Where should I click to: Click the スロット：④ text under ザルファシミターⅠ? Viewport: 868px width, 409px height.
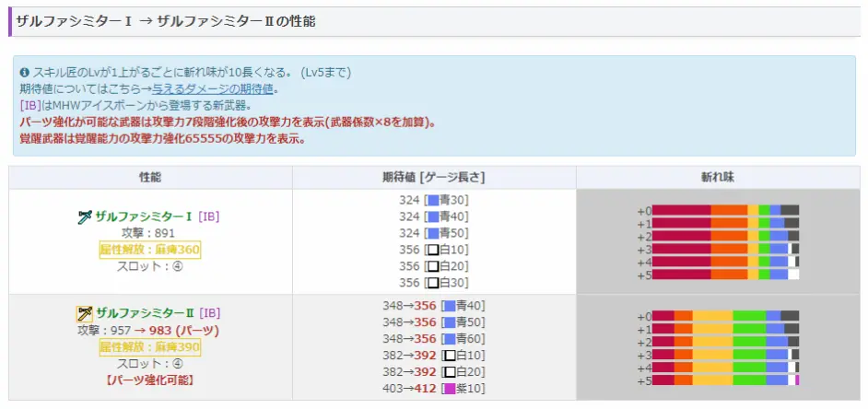pos(150,267)
